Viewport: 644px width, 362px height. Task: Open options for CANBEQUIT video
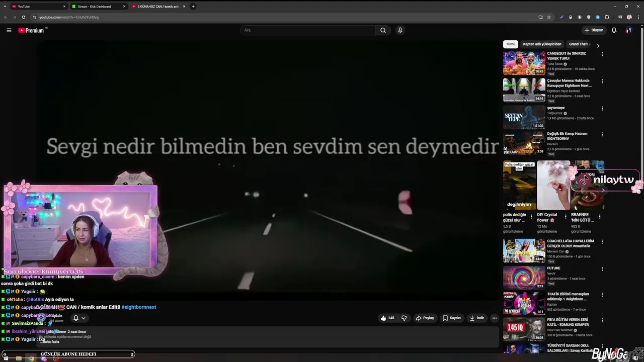pyautogui.click(x=602, y=54)
